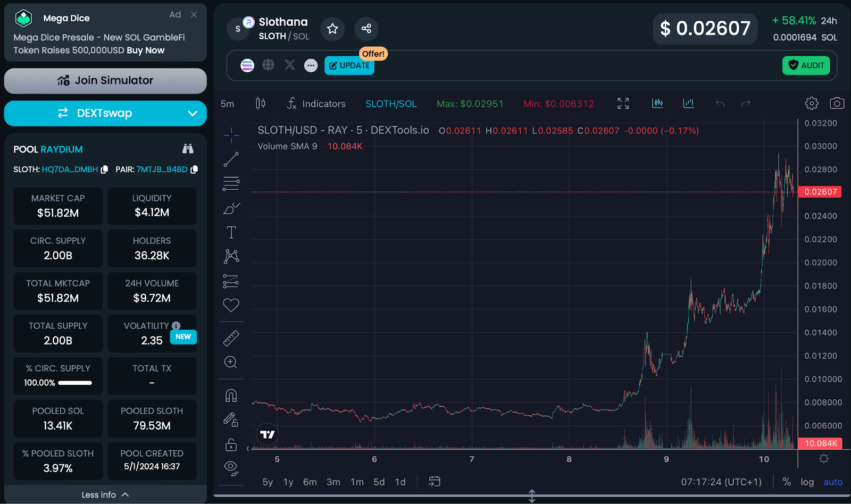Select the text annotation tool
Viewport: 851px width, 504px height.
click(x=231, y=232)
